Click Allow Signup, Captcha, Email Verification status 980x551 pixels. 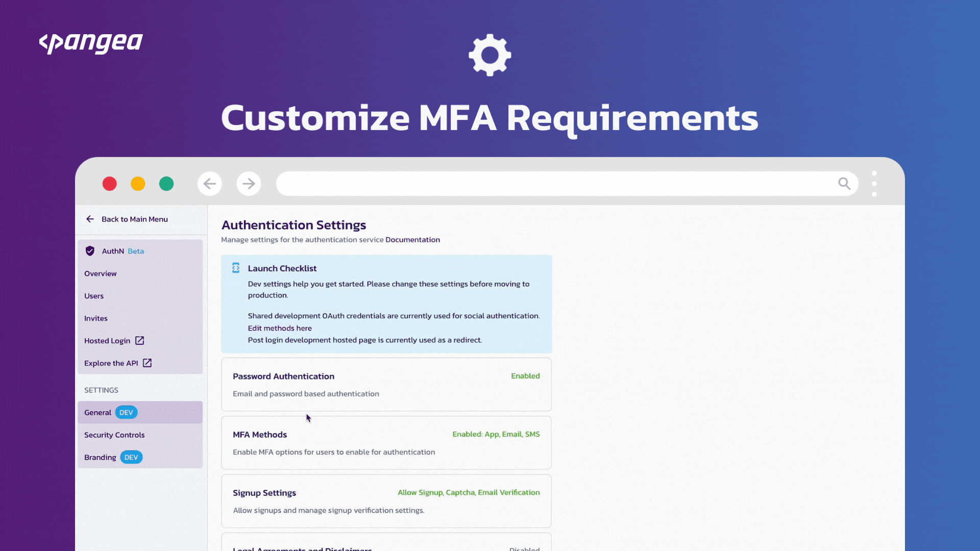(469, 492)
